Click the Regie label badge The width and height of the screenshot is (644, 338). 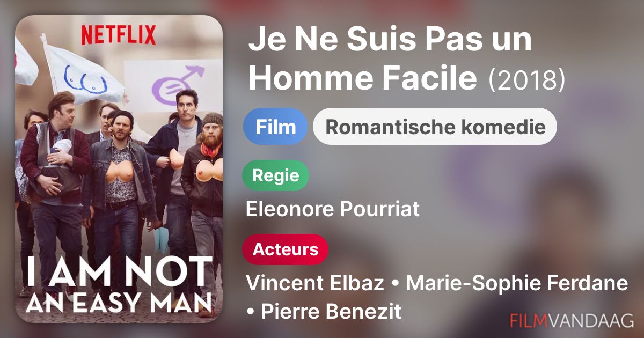coord(276,177)
